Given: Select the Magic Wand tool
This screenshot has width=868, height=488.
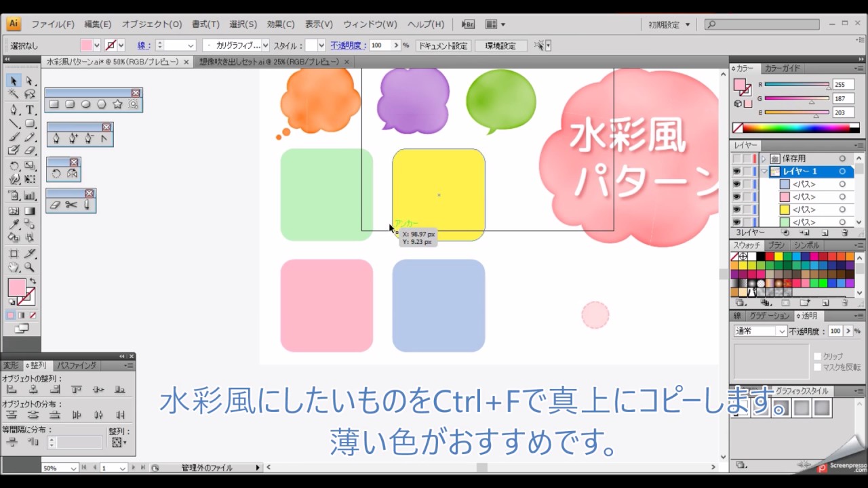Looking at the screenshot, I should point(14,94).
